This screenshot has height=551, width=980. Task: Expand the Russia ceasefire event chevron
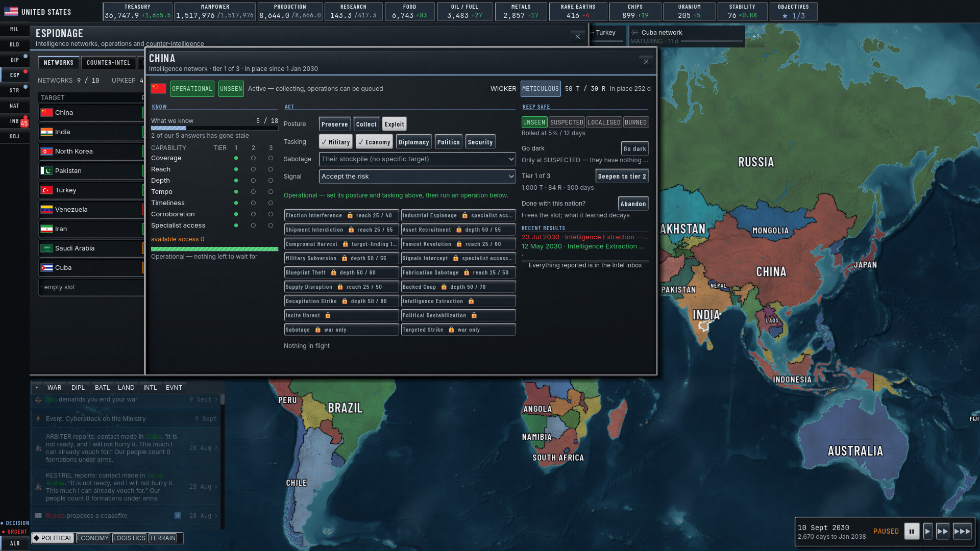(x=216, y=515)
